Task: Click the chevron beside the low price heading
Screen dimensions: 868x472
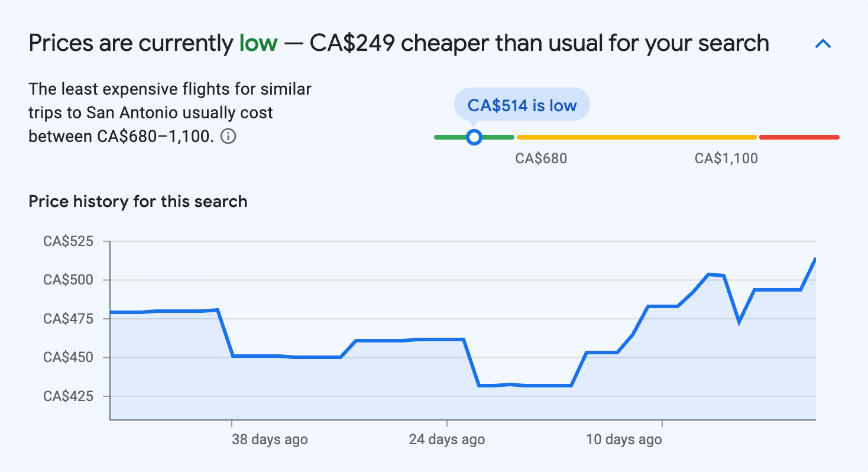Action: tap(823, 43)
